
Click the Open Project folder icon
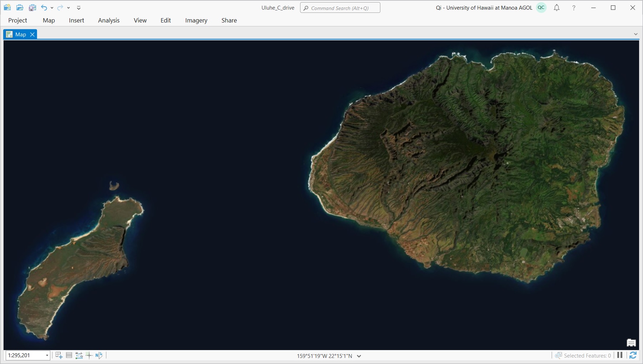click(x=20, y=7)
